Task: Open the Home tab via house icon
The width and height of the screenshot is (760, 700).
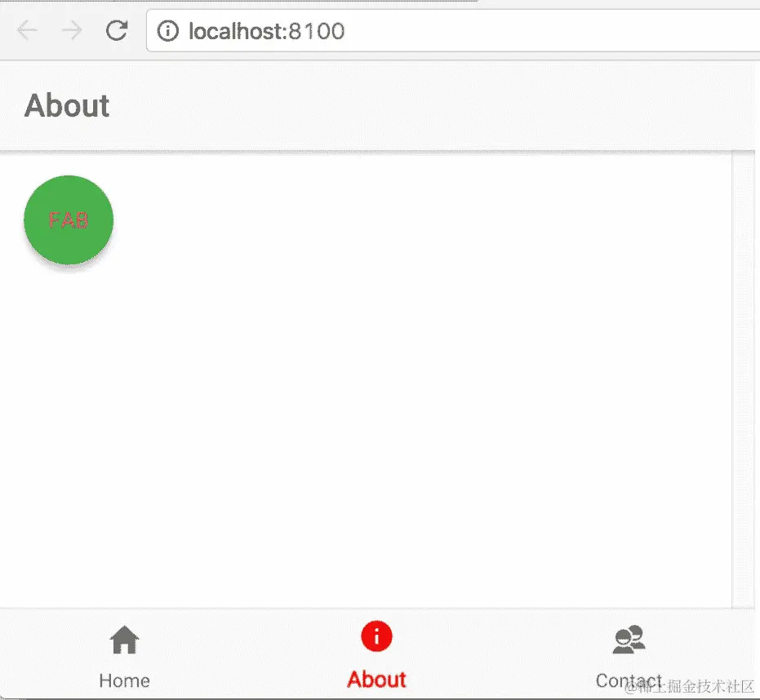Action: (125, 640)
